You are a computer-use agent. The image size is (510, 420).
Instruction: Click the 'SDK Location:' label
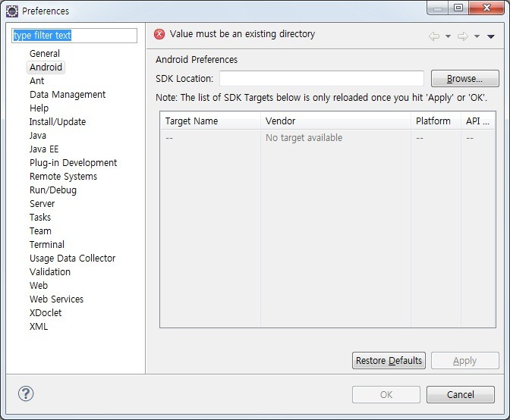[x=184, y=79]
